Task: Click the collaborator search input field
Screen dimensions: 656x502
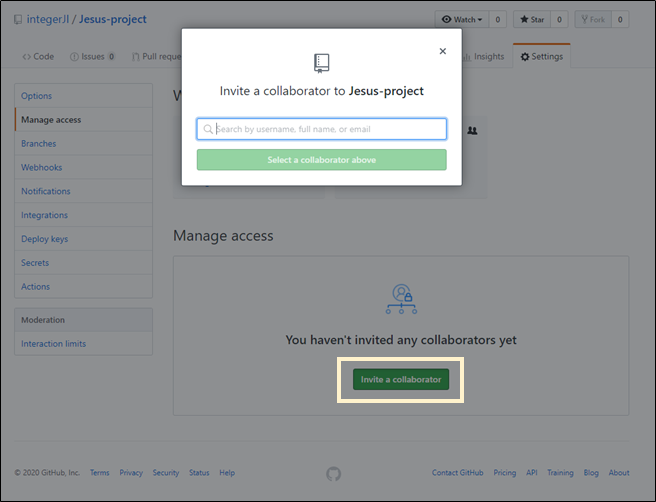Action: point(321,129)
